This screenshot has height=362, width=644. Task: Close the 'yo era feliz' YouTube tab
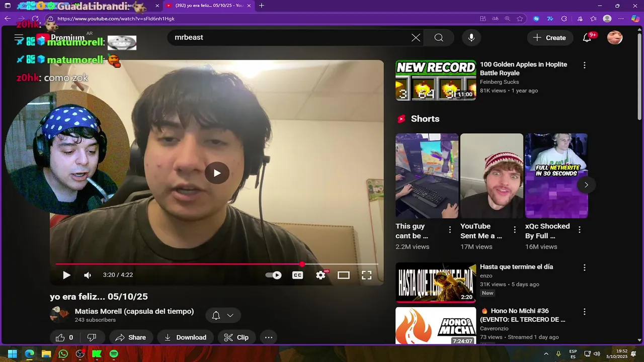[250, 6]
